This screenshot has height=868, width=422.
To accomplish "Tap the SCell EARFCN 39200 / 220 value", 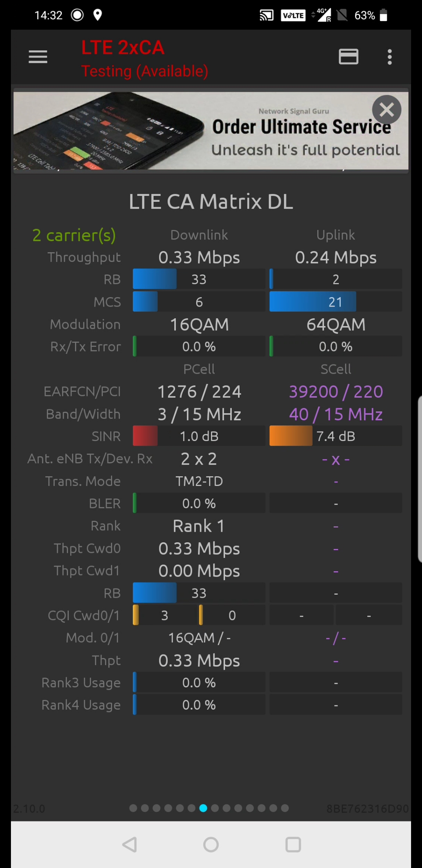I will coord(336,392).
